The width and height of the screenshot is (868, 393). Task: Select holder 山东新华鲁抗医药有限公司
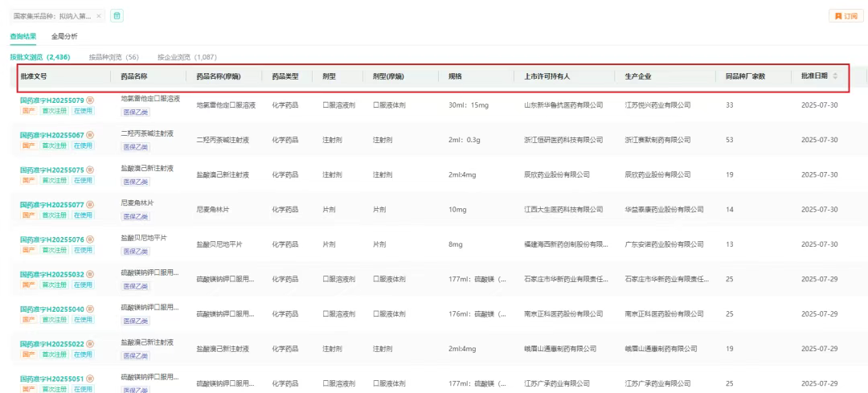(563, 104)
